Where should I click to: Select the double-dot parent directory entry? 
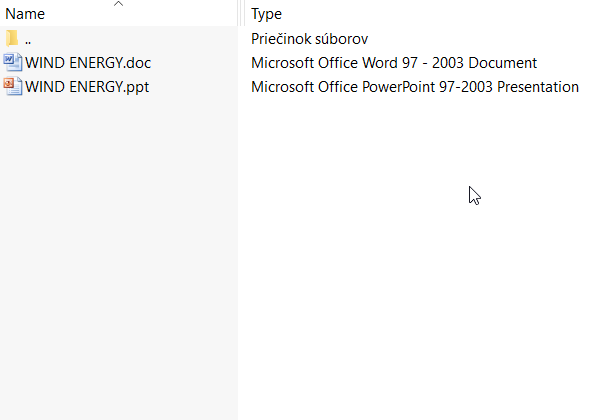pos(28,40)
